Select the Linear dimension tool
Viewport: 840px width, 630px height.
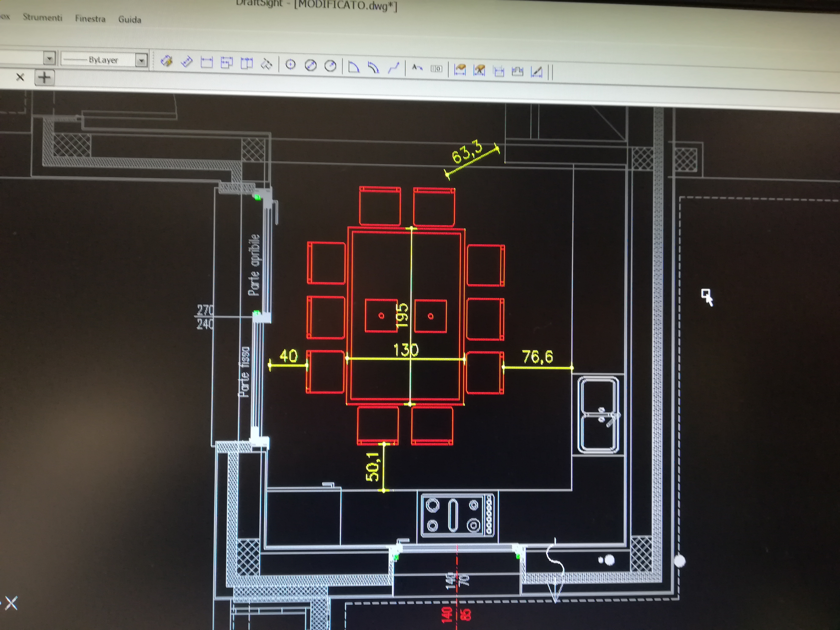click(207, 62)
